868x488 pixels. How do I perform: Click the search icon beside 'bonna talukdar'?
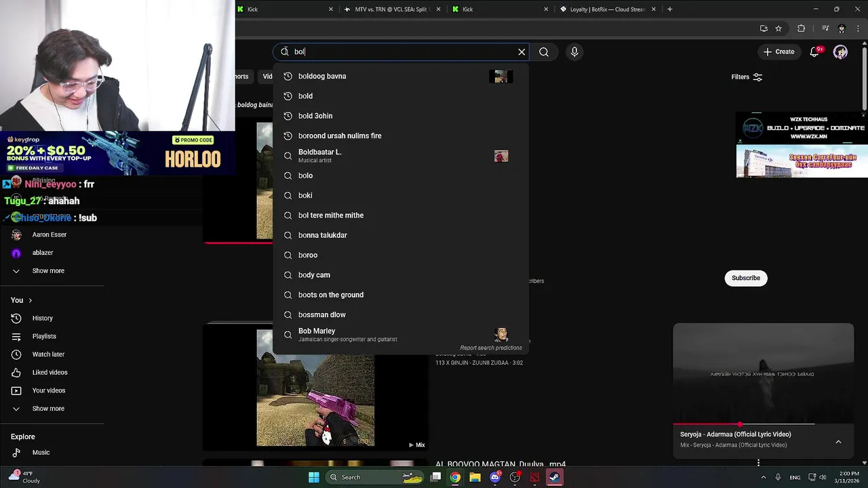[x=288, y=235]
